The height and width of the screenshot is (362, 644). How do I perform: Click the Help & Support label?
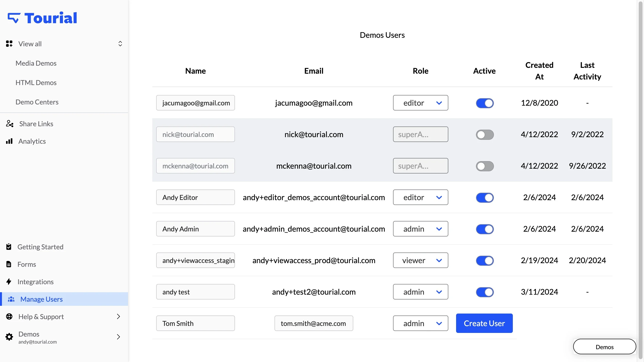coord(41,316)
